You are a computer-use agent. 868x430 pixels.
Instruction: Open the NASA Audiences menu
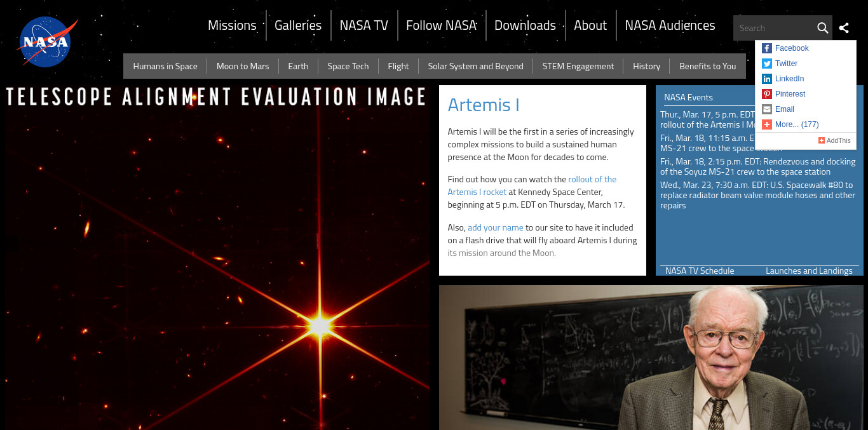tap(670, 25)
